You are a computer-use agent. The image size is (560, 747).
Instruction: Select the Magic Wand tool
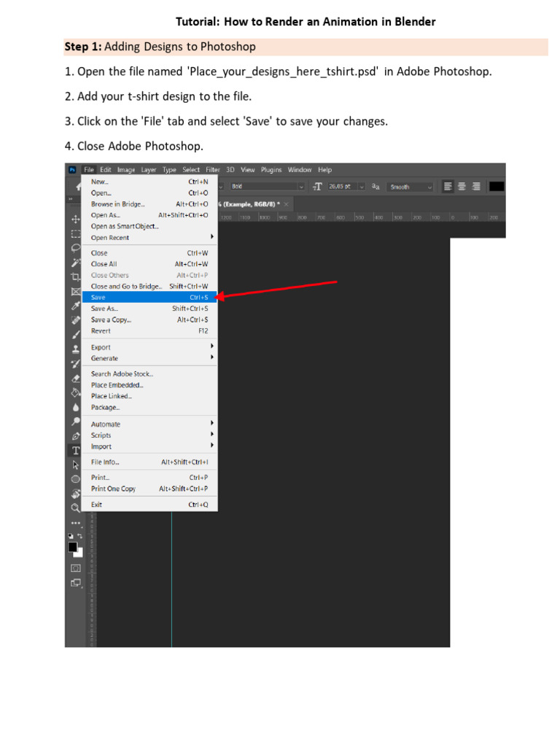(75, 263)
